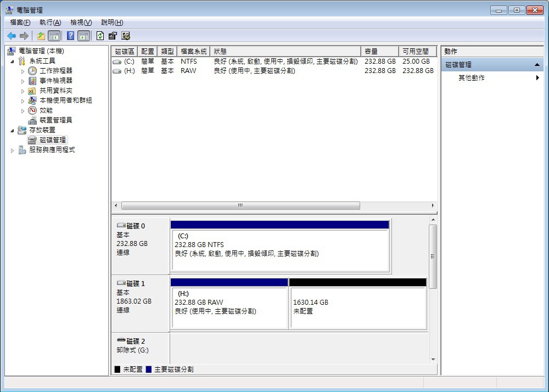Image resolution: width=549 pixels, height=392 pixels.
Task: Open 其他動作 submenu in actions pane
Action: pyautogui.click(x=492, y=78)
